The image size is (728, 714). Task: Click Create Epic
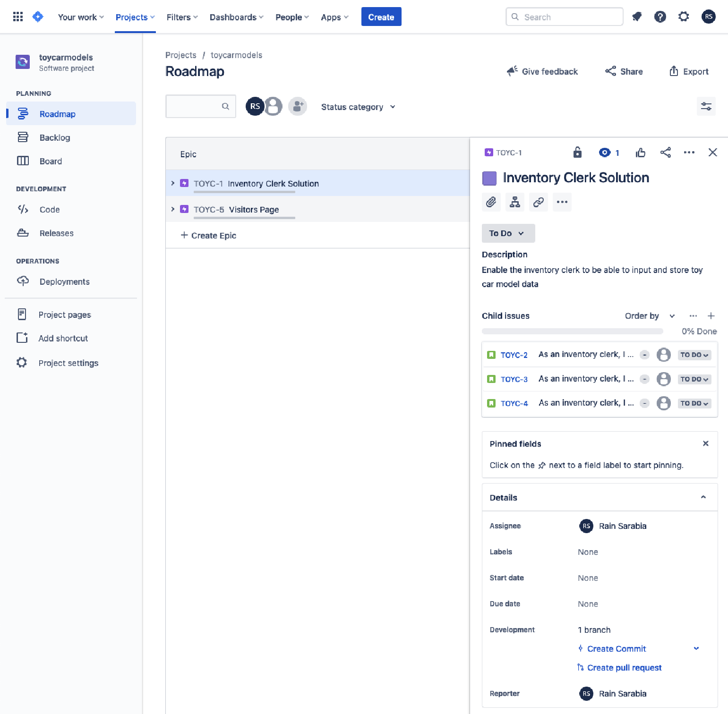point(208,235)
